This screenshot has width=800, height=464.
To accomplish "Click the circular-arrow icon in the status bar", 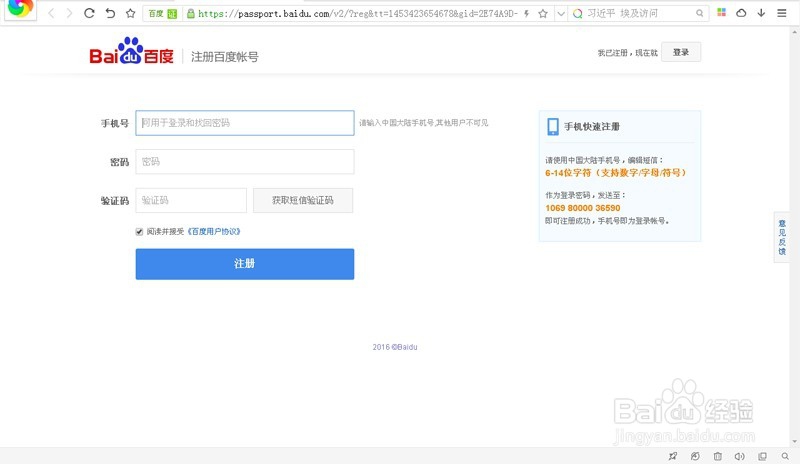I will 695,456.
